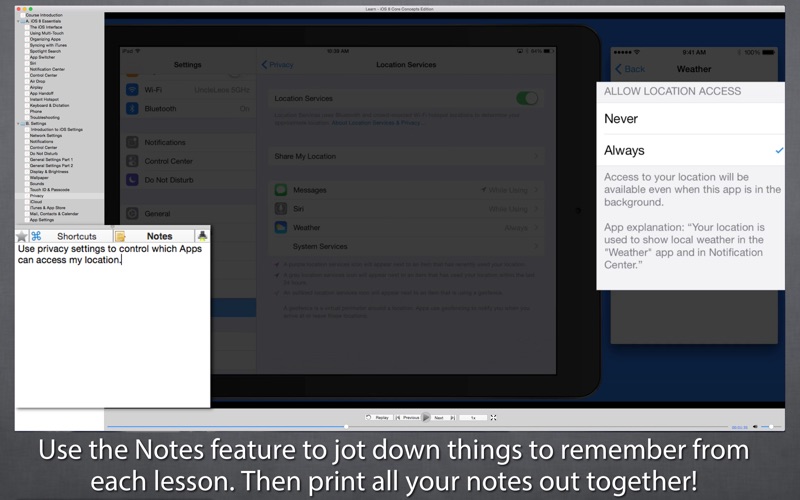Open the App Handoff lesson
The height and width of the screenshot is (500, 800).
[x=42, y=93]
